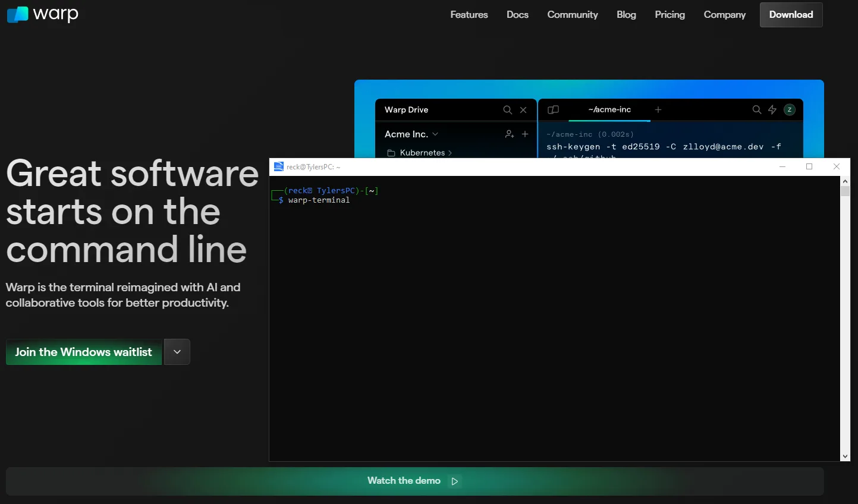
Task: Click the plus icon beside Acme Inc.
Action: point(525,134)
